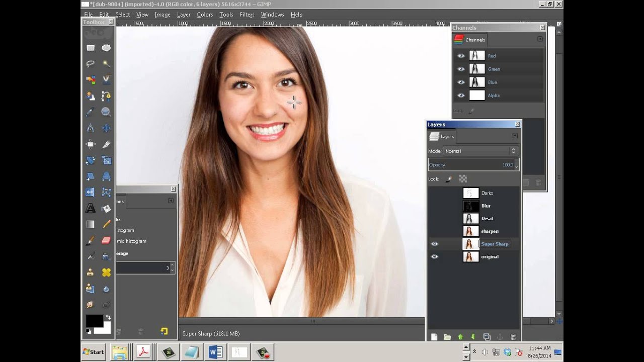This screenshot has width=644, height=362.
Task: Open Microsoft Word from the taskbar
Action: pos(216,352)
